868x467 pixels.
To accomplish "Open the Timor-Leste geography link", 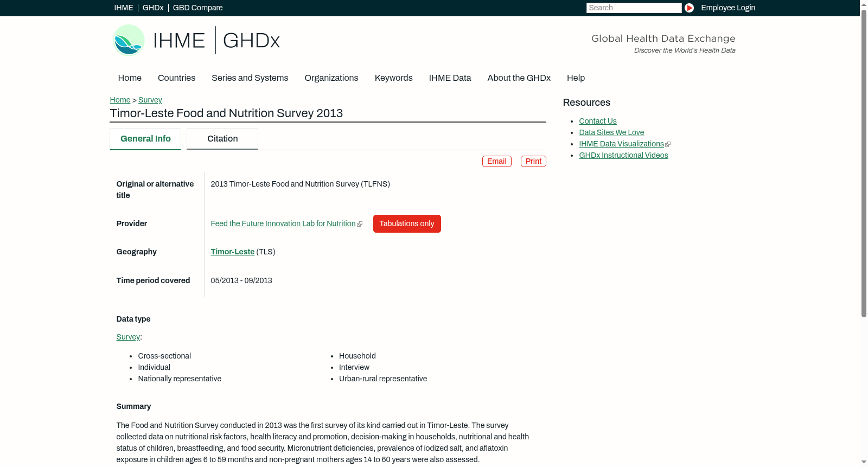I will 232,252.
